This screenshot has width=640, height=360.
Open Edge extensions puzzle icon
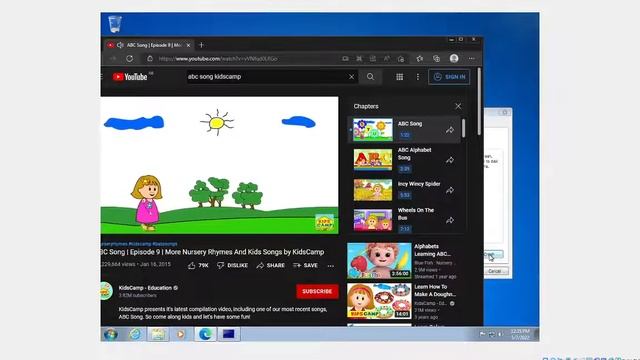359,59
